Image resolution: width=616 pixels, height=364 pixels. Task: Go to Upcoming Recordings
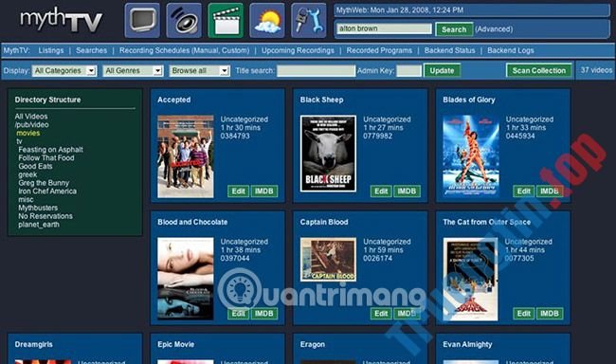pos(298,50)
